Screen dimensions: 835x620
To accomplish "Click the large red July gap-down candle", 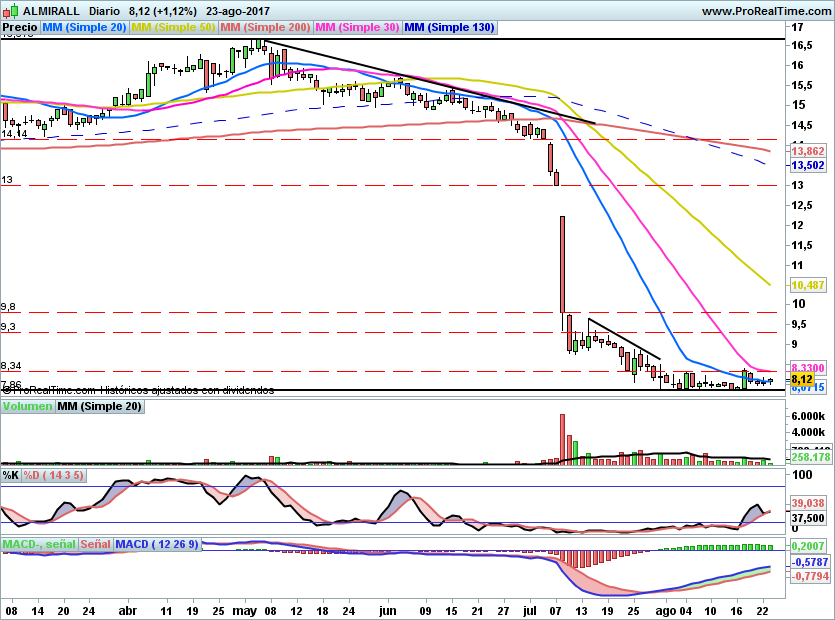I will point(562,263).
